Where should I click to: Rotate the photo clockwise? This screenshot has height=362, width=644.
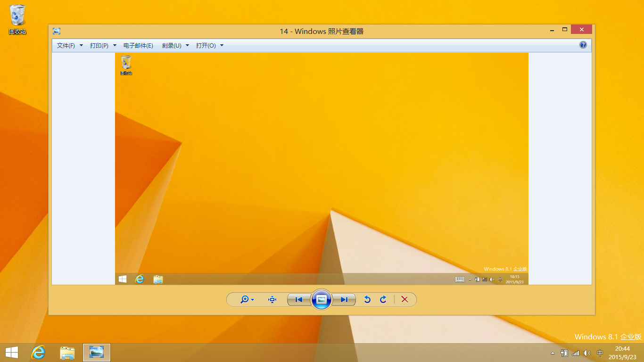383,299
